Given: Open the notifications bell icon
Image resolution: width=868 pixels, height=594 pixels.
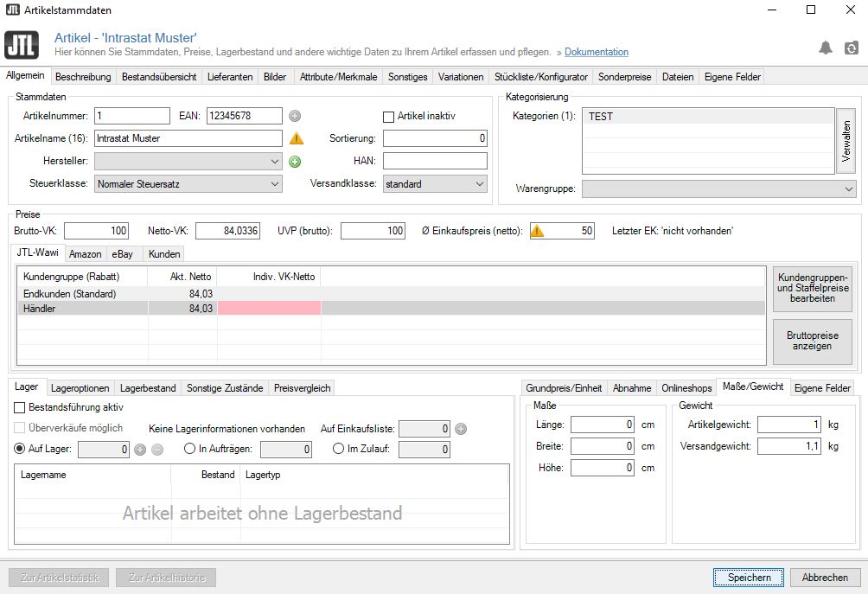Looking at the screenshot, I should [826, 48].
